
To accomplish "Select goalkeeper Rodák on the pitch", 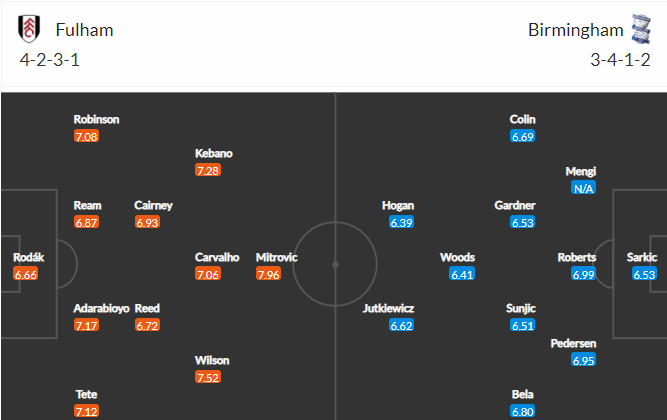I will (x=29, y=257).
